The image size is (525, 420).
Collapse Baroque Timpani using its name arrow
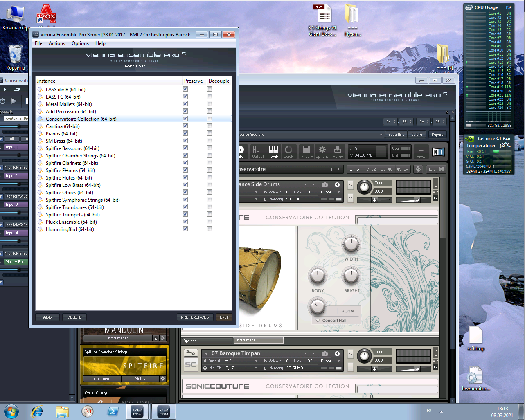pyautogui.click(x=206, y=354)
